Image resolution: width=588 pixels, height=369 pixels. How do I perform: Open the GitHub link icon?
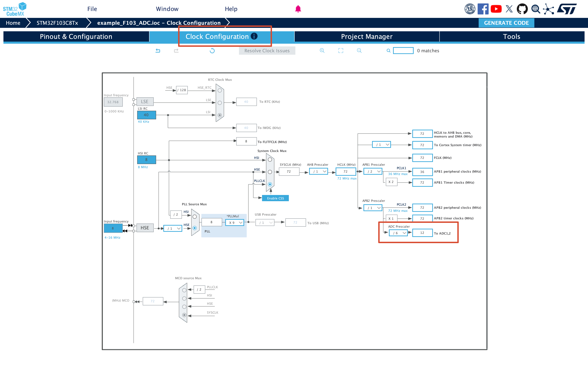[522, 9]
